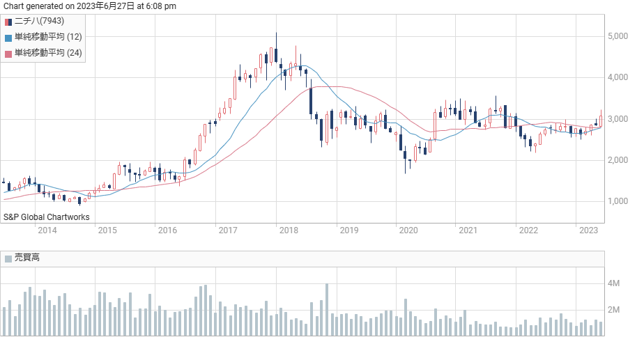Click the ニチハ(7943) legend candlestick icon
This screenshot has width=644, height=337.
pyautogui.click(x=8, y=22)
